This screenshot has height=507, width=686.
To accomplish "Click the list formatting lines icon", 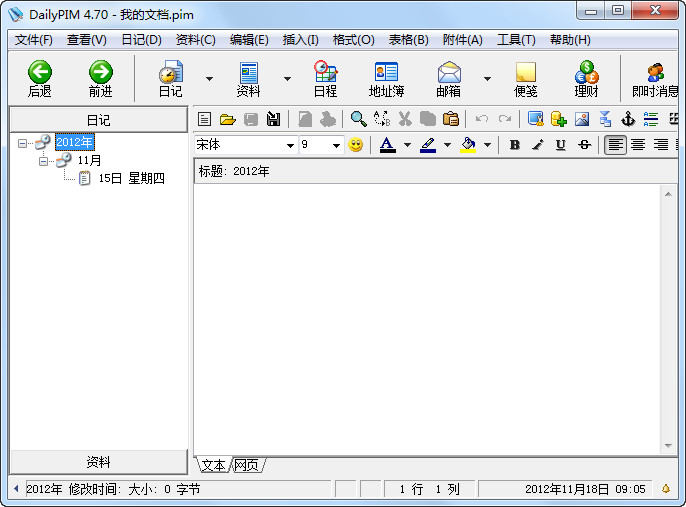I will (651, 119).
